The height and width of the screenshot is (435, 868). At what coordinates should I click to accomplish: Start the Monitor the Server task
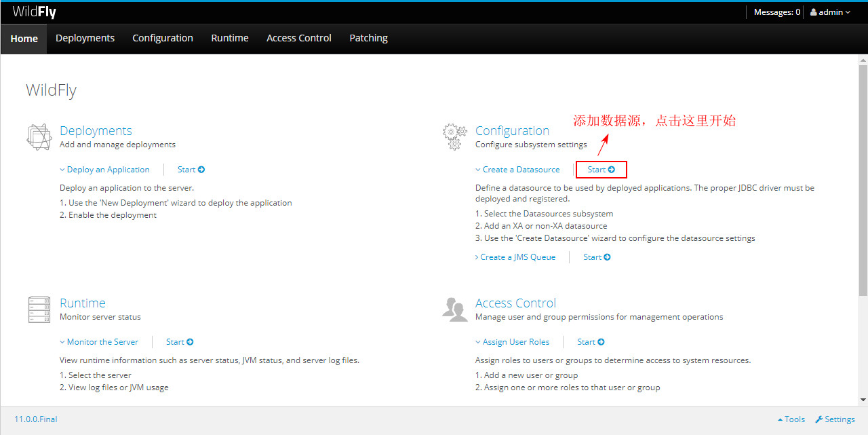pos(180,342)
